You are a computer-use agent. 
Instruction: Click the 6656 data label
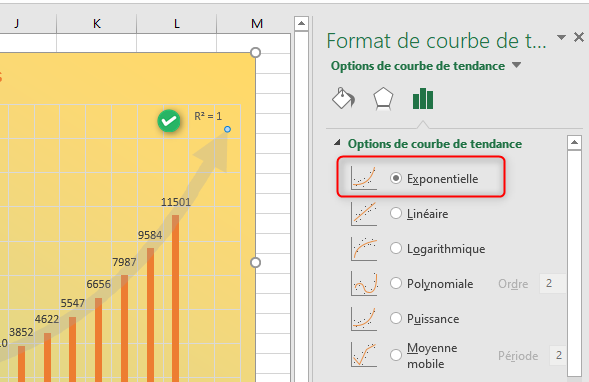coord(98,284)
